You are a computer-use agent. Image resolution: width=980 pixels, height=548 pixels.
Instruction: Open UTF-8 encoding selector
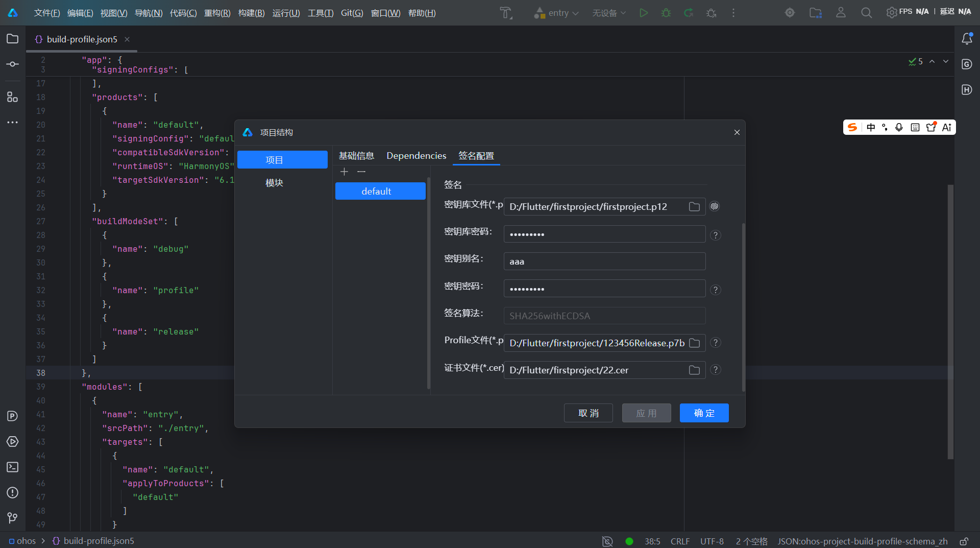pyautogui.click(x=712, y=541)
